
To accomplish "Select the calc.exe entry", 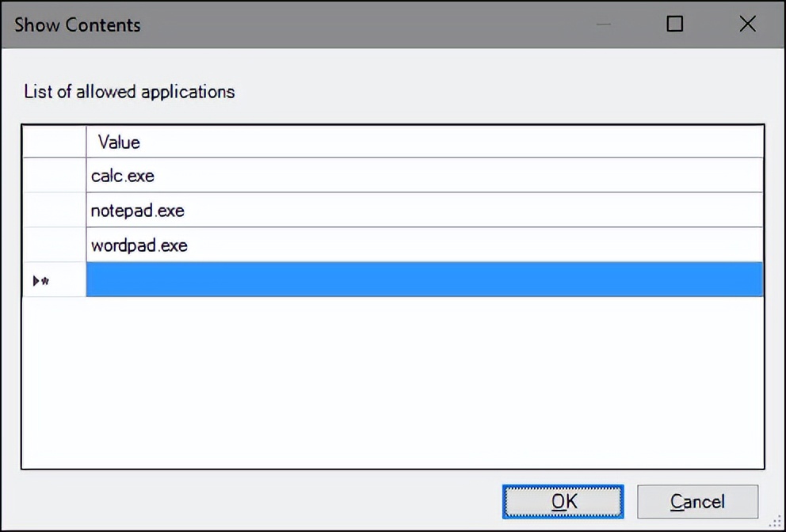I will click(x=122, y=176).
